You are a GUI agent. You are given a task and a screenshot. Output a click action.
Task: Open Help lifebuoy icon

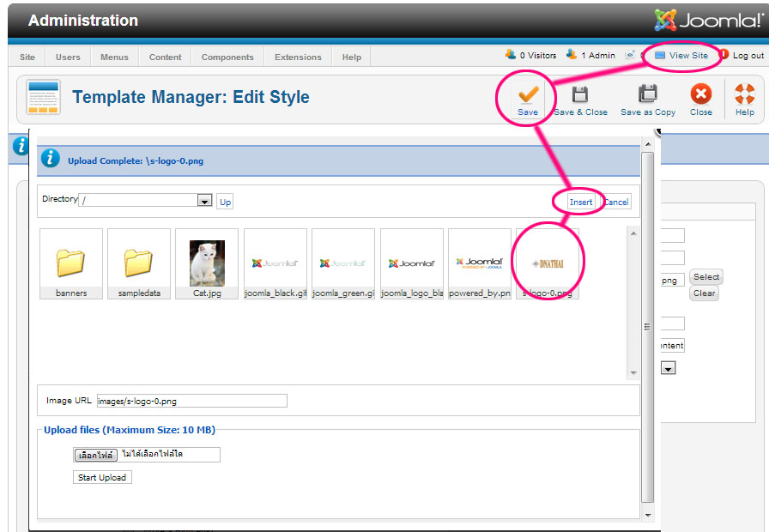pos(744,94)
